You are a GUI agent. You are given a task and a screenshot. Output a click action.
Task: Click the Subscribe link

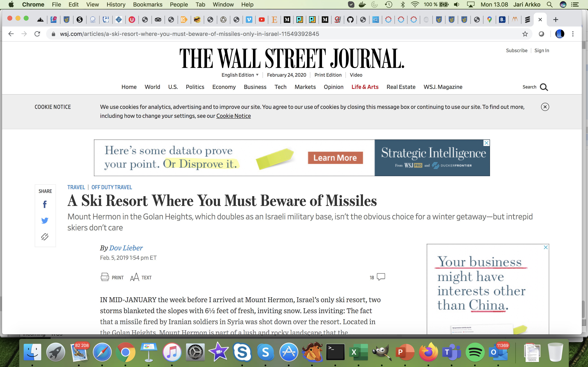pyautogui.click(x=517, y=51)
